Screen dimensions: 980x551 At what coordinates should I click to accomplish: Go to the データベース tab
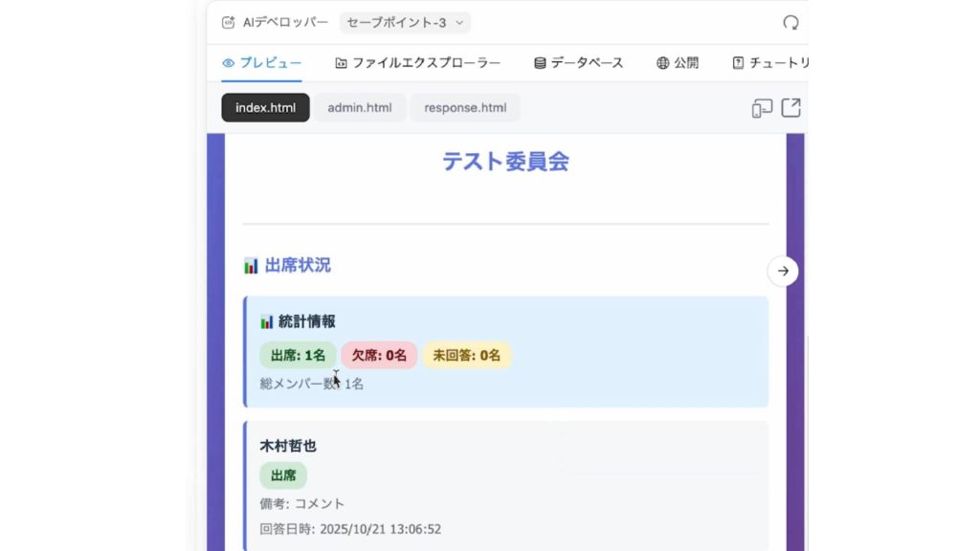[x=578, y=63]
